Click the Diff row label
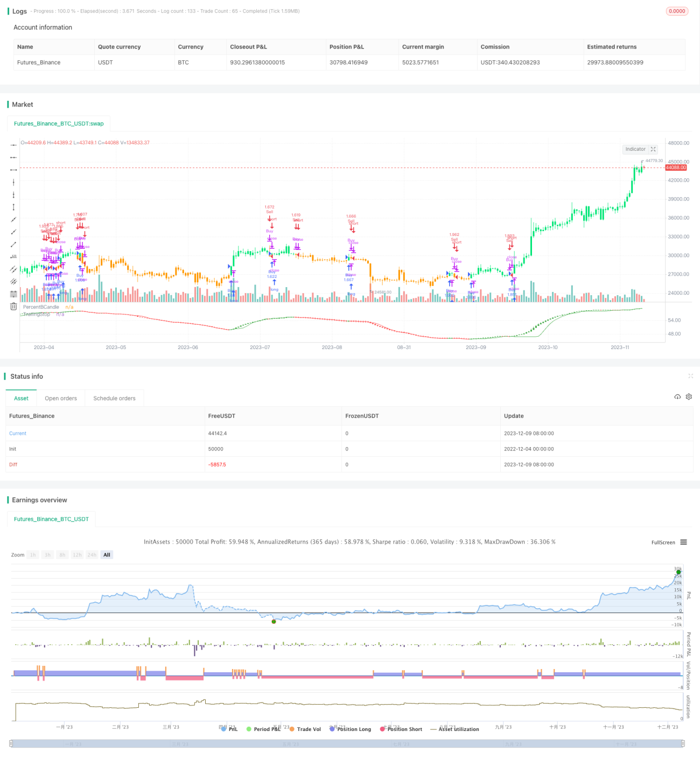This screenshot has width=700, height=759. [13, 464]
